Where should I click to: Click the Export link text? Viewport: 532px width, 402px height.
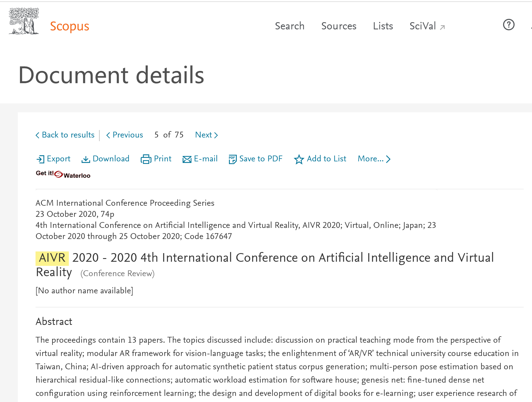[x=59, y=159]
